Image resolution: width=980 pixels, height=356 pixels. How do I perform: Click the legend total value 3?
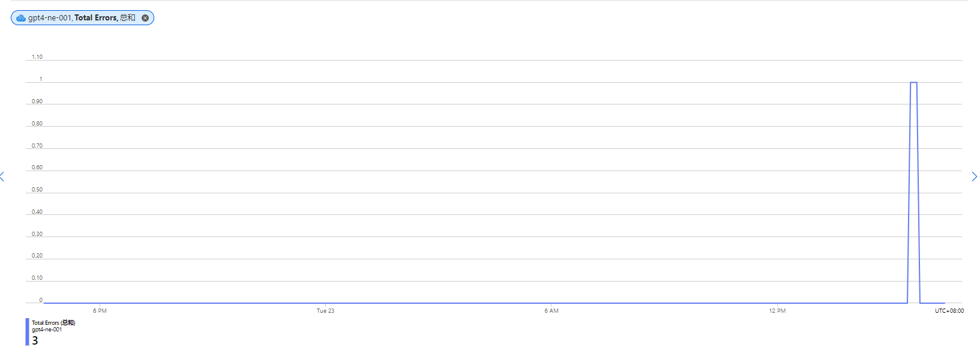35,340
